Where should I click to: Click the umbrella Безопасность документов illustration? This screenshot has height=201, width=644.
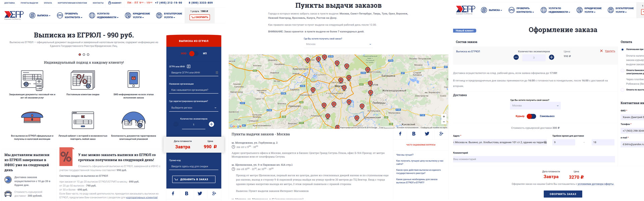[x=133, y=120]
